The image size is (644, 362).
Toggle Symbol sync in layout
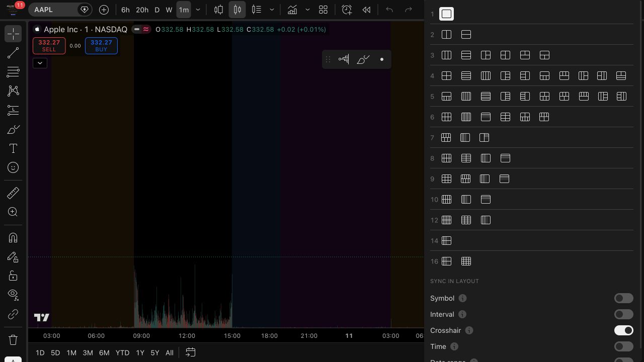[x=623, y=298]
